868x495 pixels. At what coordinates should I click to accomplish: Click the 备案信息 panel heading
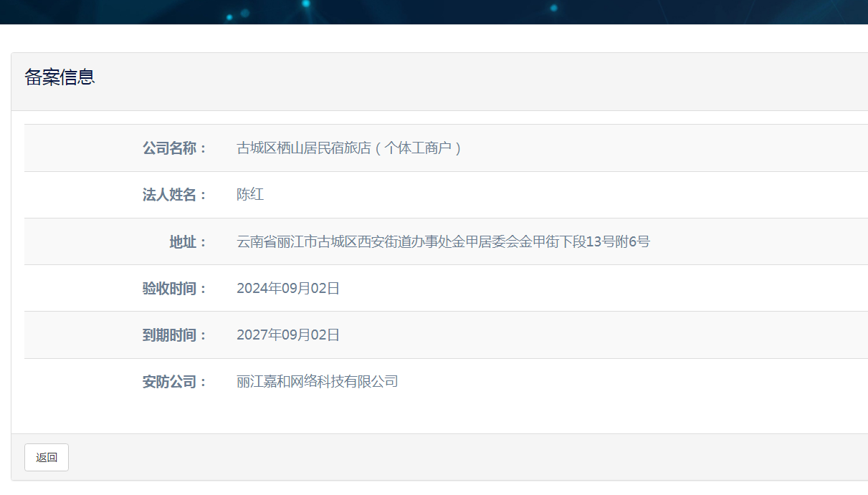point(59,77)
